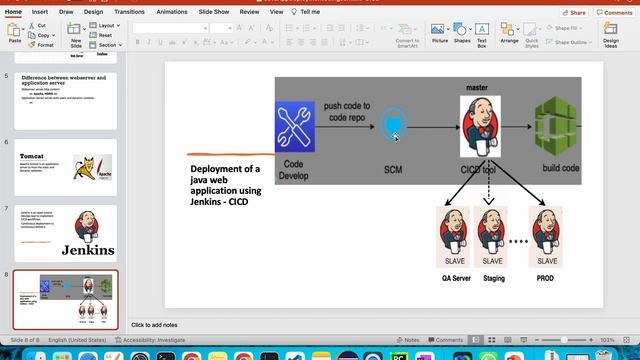Insert a Text Box
The width and height of the screenshot is (640, 360).
(482, 35)
